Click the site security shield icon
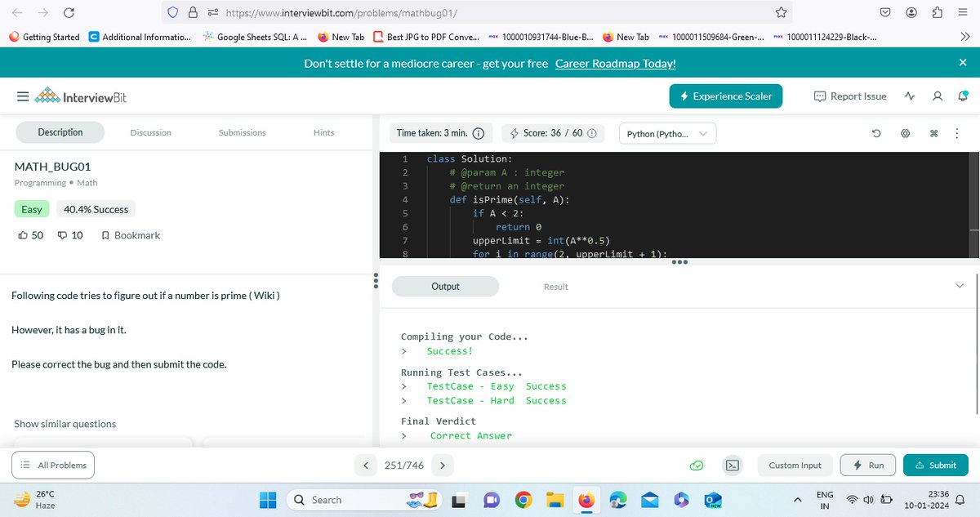The image size is (980, 517). click(172, 12)
